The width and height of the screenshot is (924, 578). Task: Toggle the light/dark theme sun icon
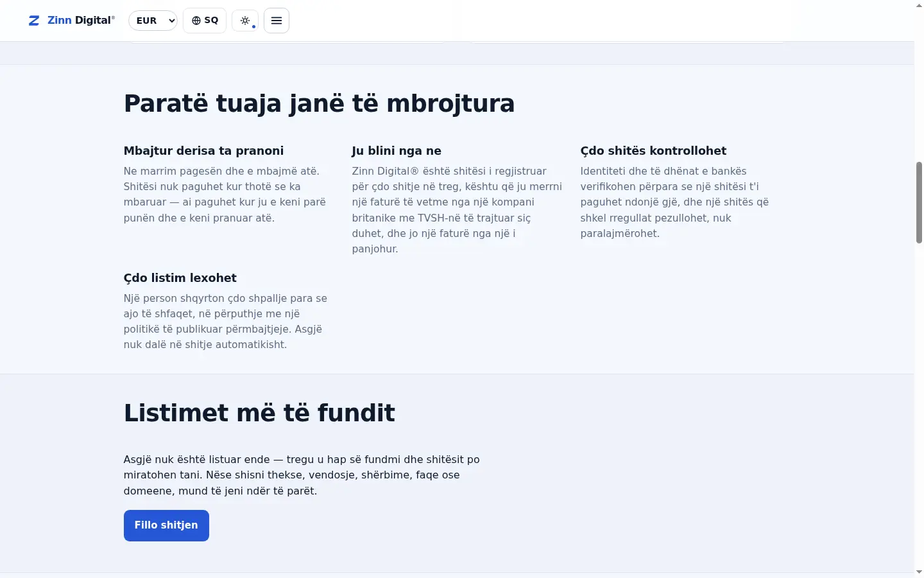245,21
